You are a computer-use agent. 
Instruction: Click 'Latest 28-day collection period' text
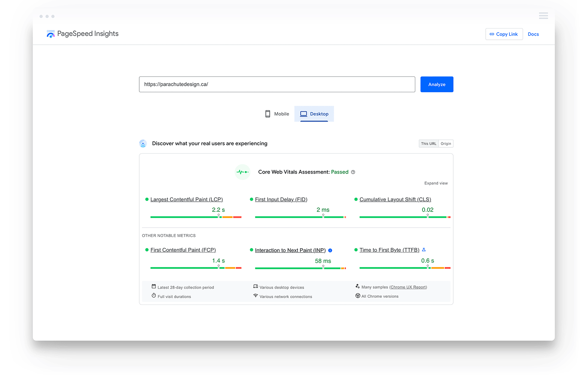[186, 288]
